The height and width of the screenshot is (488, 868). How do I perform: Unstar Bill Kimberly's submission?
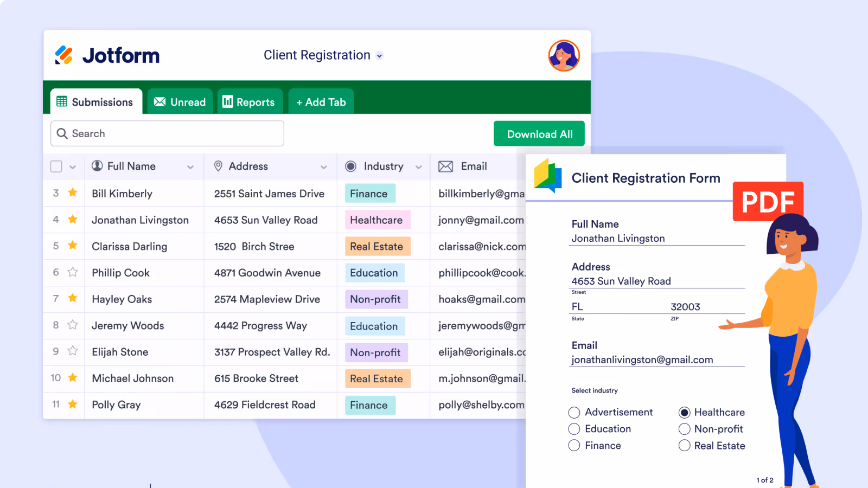(73, 192)
